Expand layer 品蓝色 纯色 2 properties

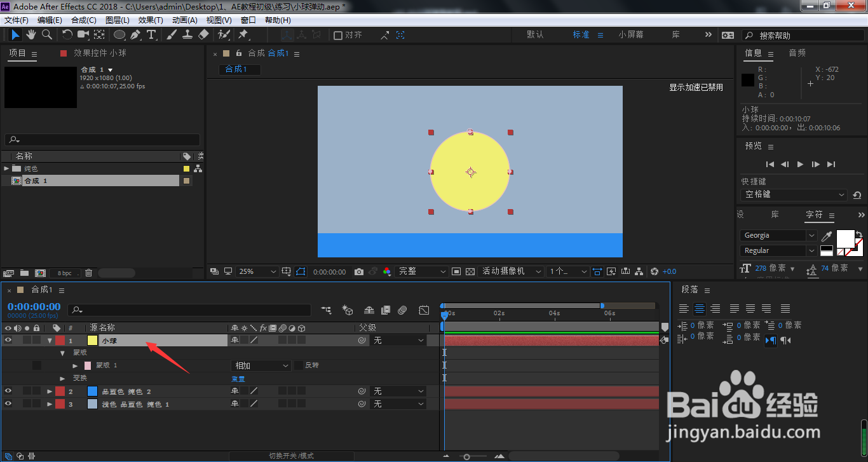[50, 391]
